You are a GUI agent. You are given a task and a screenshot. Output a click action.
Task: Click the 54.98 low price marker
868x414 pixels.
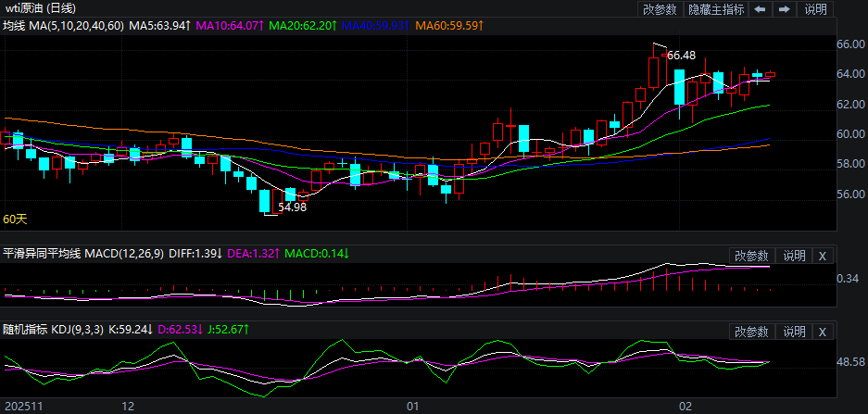click(292, 207)
